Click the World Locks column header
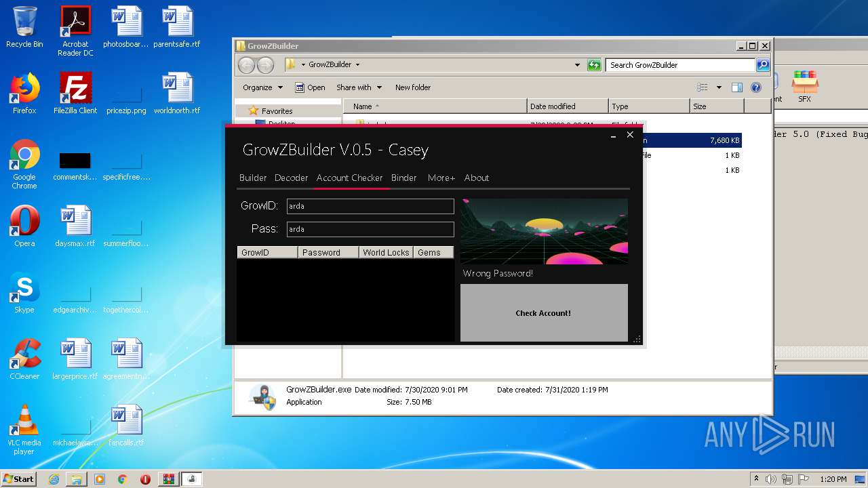868x488 pixels. pyautogui.click(x=386, y=252)
